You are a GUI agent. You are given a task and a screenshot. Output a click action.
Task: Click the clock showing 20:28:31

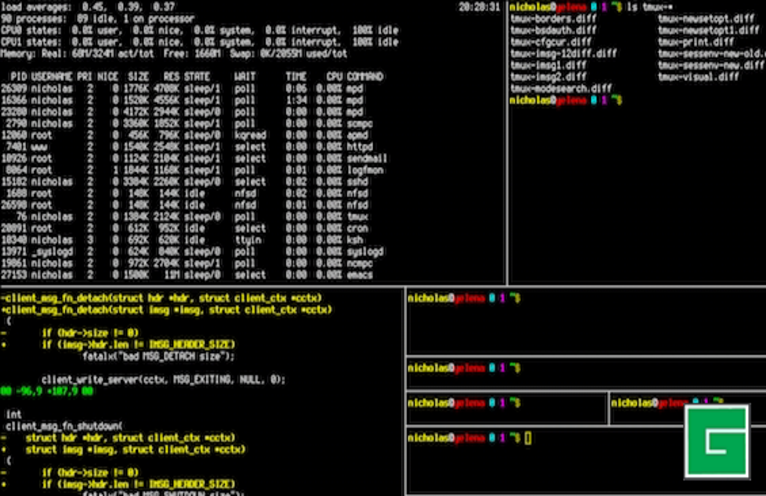(478, 7)
